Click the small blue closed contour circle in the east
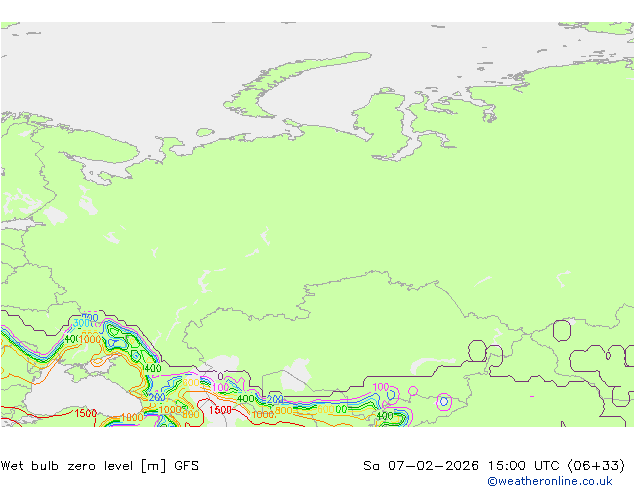 [444, 401]
